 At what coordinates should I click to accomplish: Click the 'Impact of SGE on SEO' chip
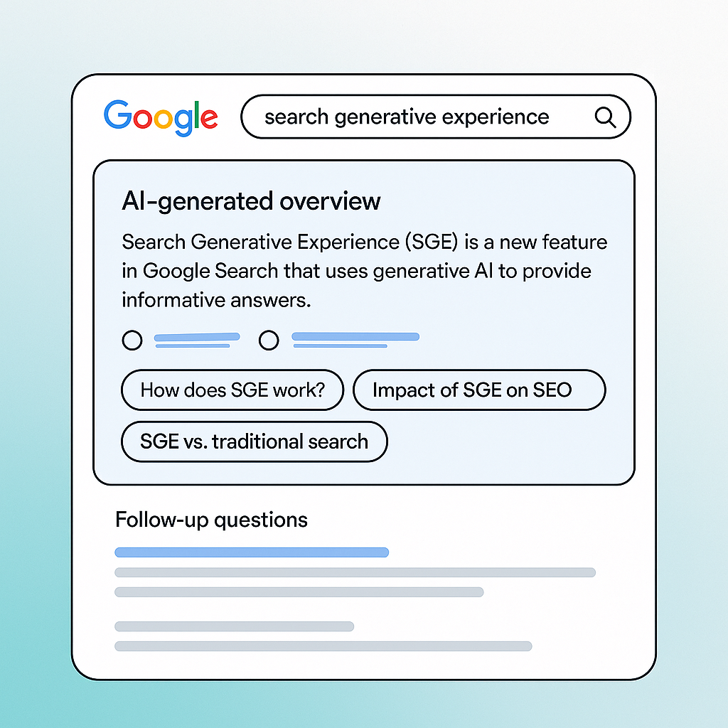(479, 390)
